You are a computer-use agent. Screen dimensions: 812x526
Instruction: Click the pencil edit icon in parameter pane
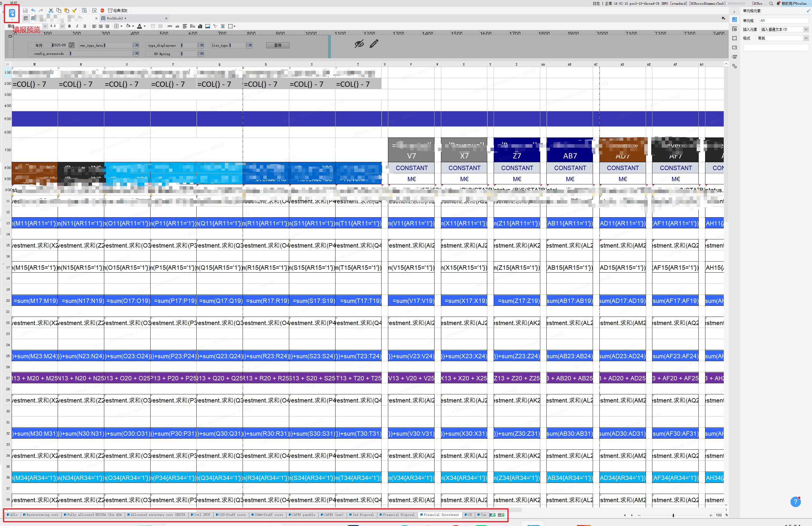point(374,44)
